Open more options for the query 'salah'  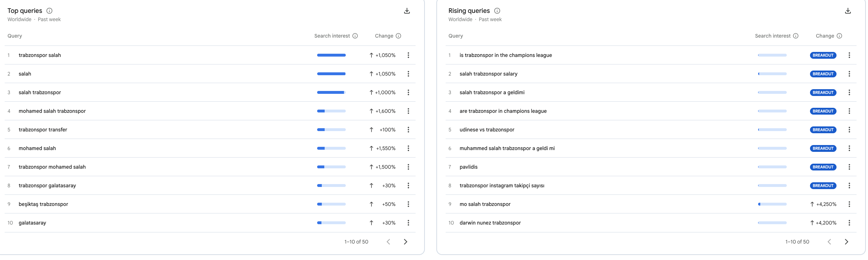pyautogui.click(x=408, y=74)
